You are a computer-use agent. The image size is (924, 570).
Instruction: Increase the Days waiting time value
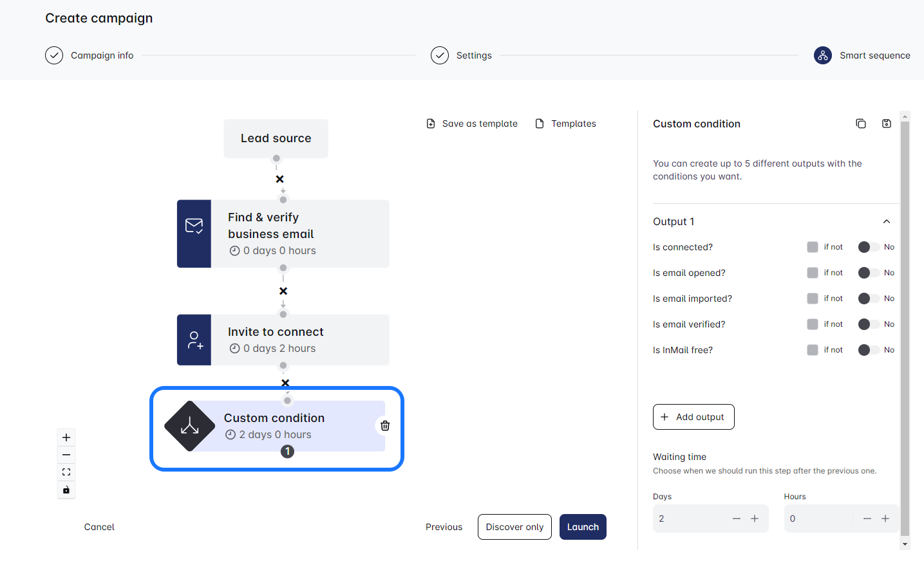755,519
